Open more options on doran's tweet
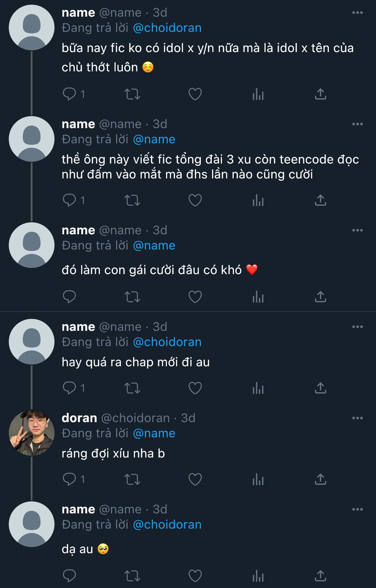Viewport: 376px width, 588px height. (357, 418)
